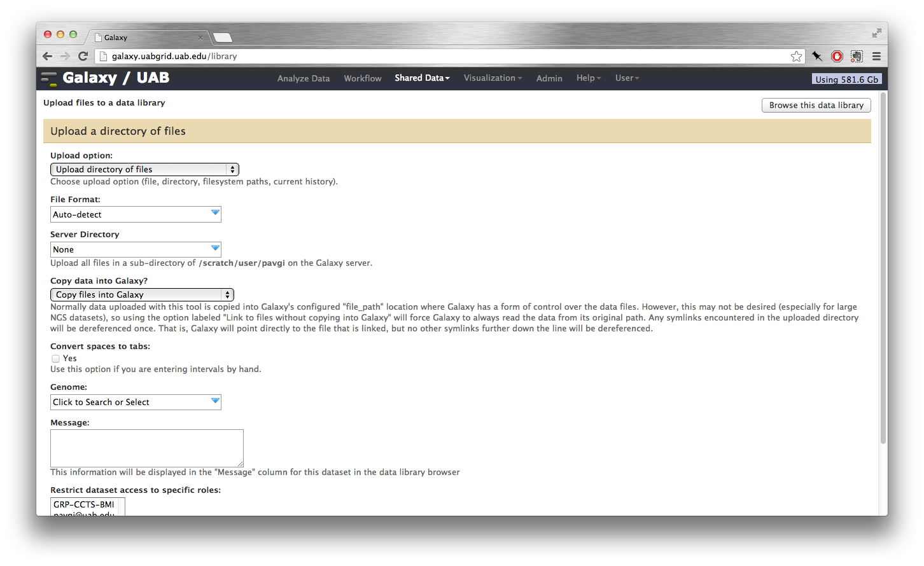Screen dimensions: 924x566
Task: Expand the File Format Auto-detect dropdown
Action: click(136, 215)
